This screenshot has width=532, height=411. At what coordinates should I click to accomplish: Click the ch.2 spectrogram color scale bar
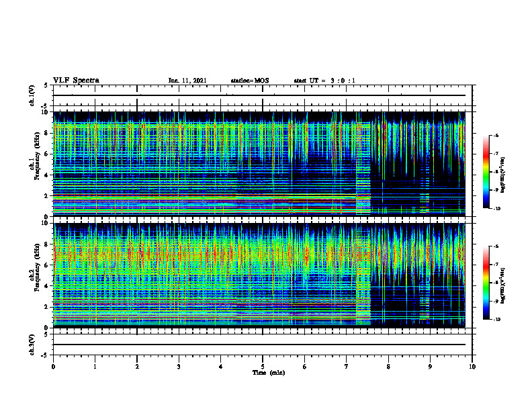(486, 283)
